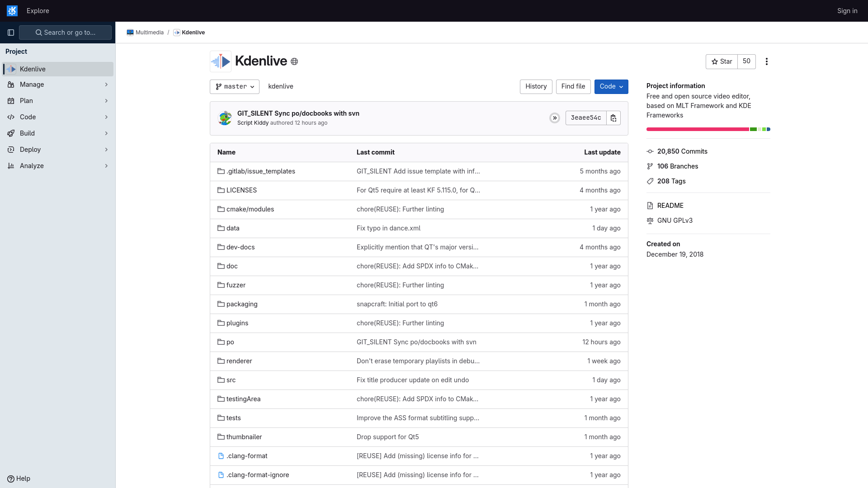Viewport: 868px width, 488px height.
Task: Open the blue Code dropdown button
Action: tap(611, 87)
